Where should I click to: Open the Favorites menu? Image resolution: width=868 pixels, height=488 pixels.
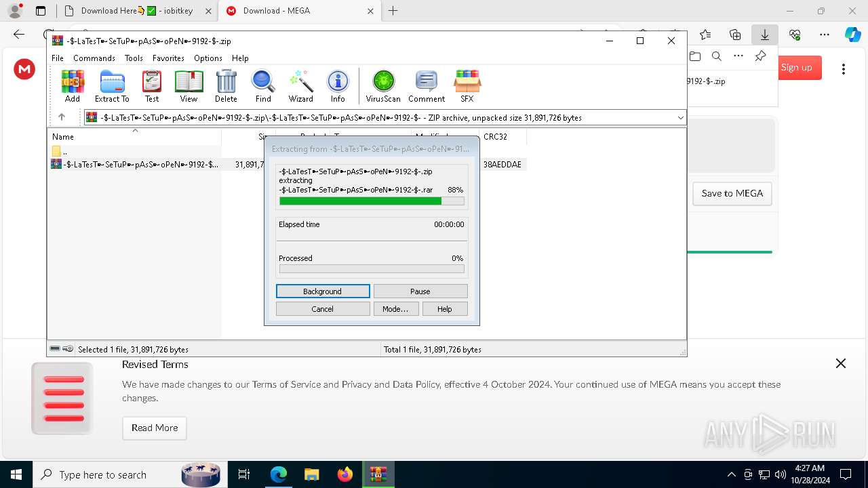tap(168, 58)
